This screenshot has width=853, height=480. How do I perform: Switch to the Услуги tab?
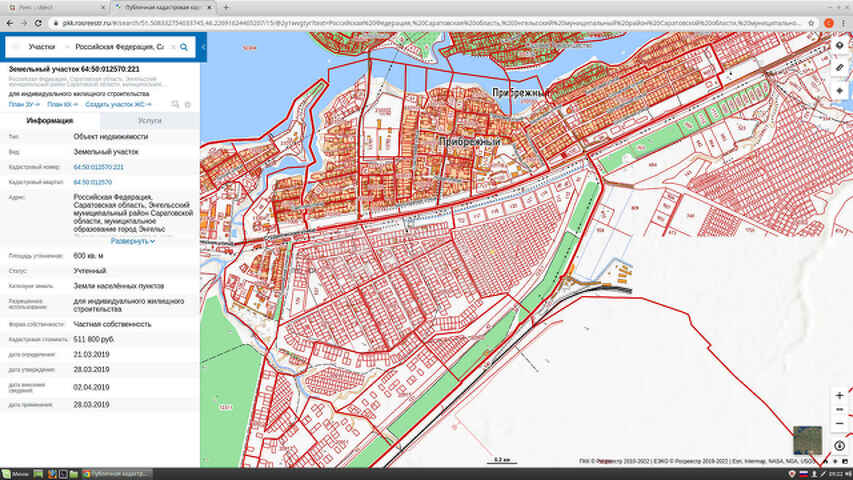click(150, 120)
